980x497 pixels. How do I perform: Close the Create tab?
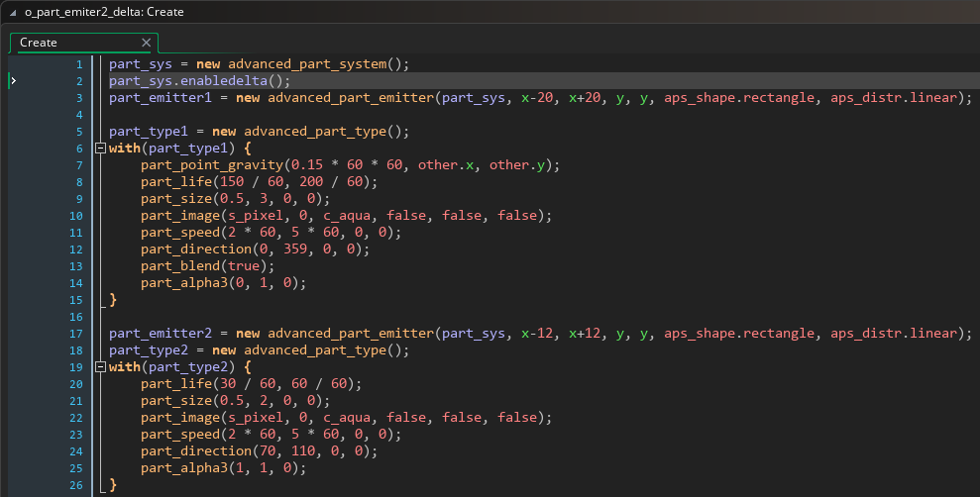(x=147, y=43)
